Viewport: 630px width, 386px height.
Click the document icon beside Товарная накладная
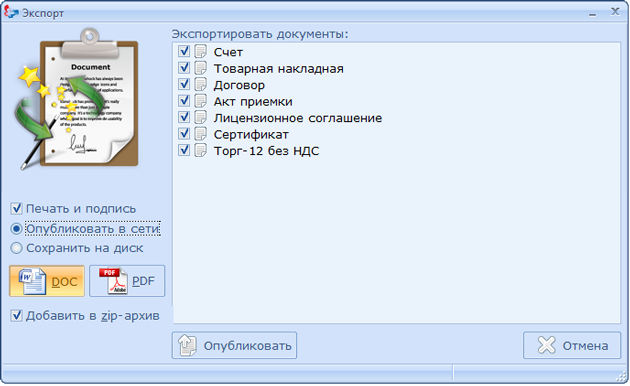[200, 68]
